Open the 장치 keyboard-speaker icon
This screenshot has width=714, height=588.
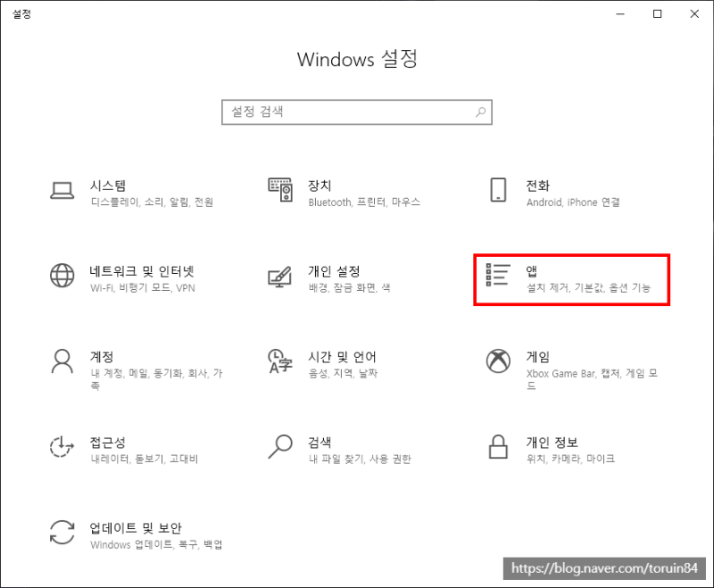[280, 190]
